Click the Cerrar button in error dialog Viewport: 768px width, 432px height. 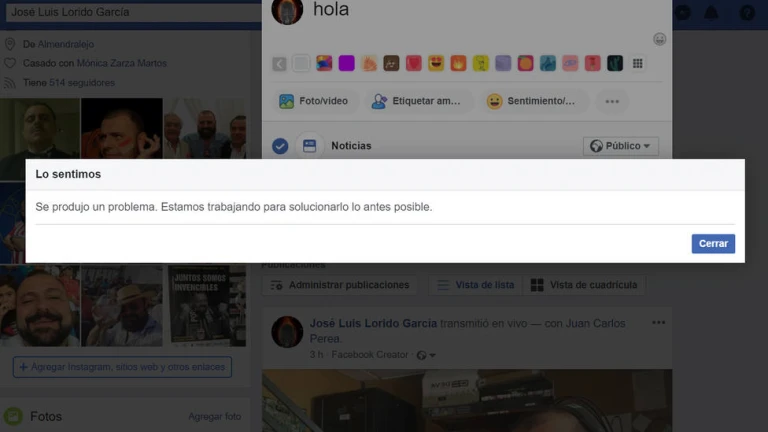(712, 244)
